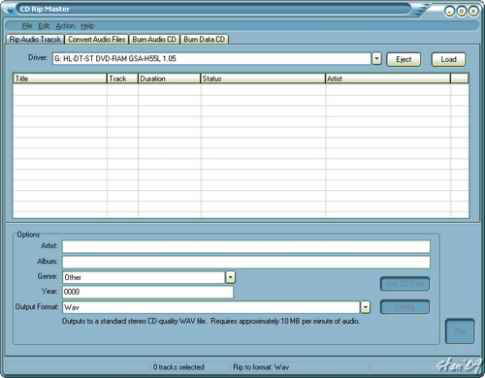Click the disabled button beside Genre field
485x378 pixels.
point(405,284)
